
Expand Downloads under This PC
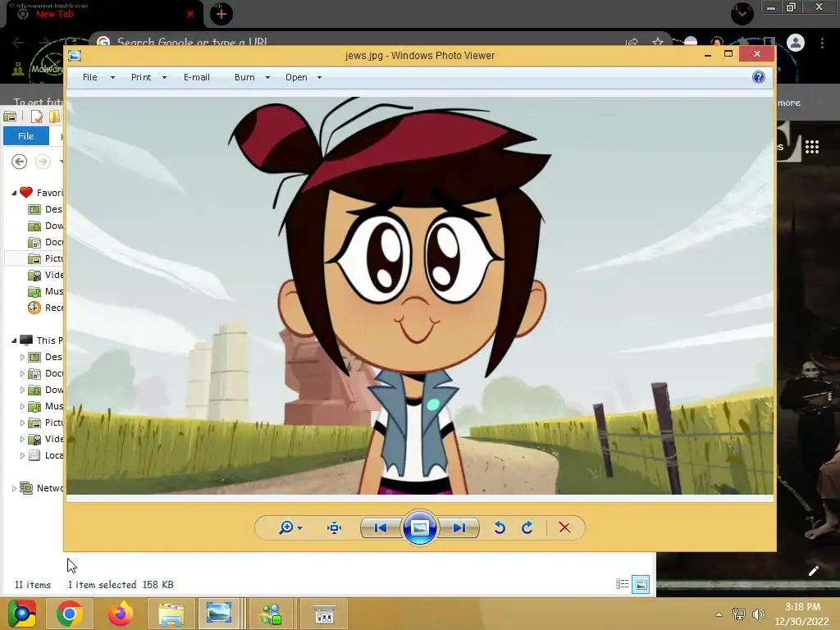pos(22,390)
